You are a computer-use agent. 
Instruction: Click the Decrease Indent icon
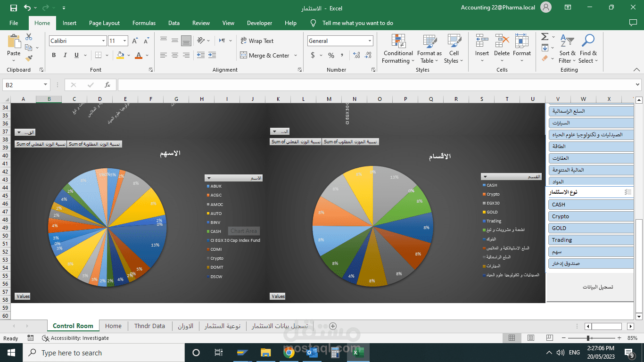(201, 55)
